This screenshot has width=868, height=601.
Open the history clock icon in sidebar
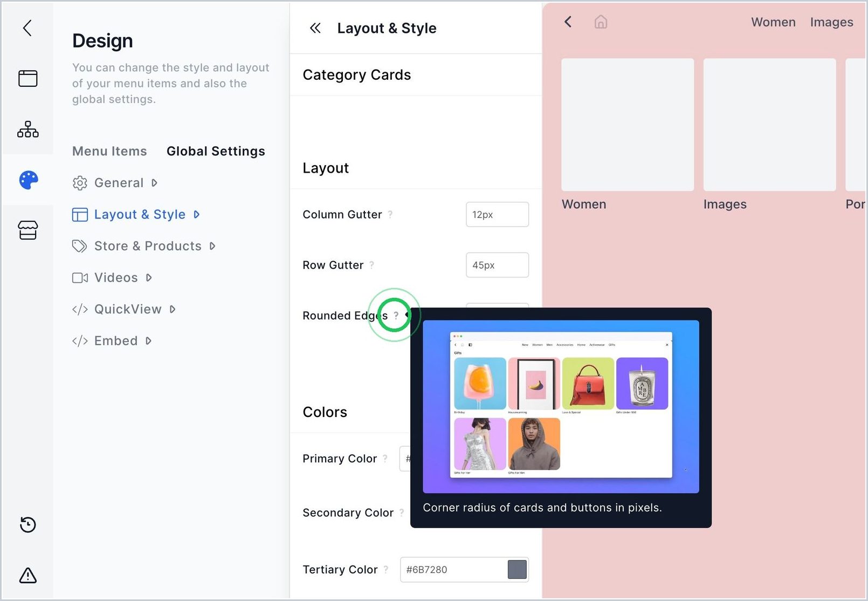tap(28, 524)
